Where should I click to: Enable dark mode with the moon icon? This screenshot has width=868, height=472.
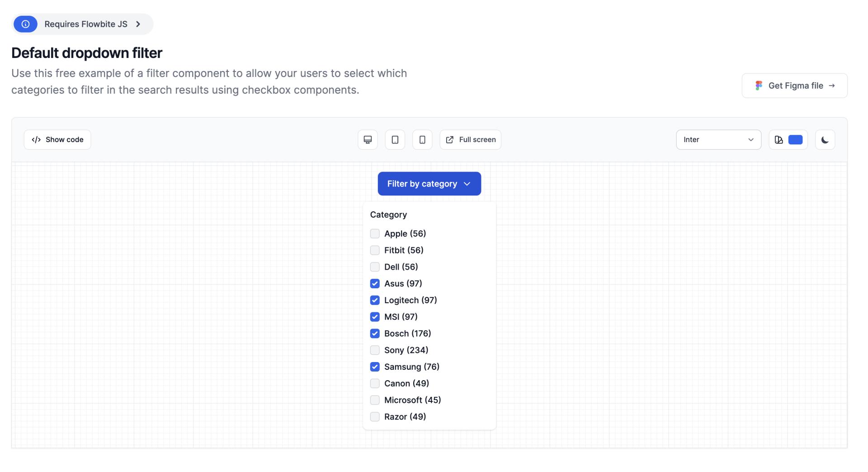(825, 139)
